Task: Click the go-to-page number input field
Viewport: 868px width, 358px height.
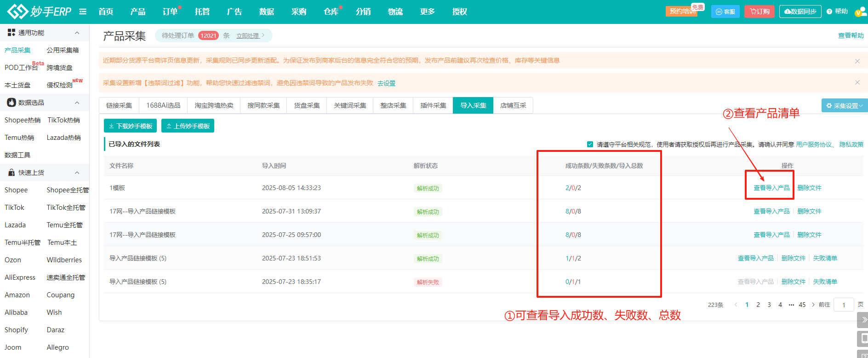Action: pyautogui.click(x=844, y=305)
